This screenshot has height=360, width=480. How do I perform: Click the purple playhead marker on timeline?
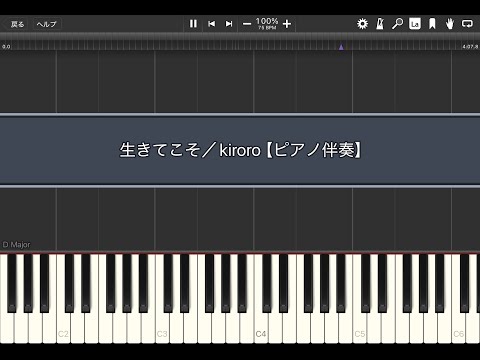click(x=341, y=47)
